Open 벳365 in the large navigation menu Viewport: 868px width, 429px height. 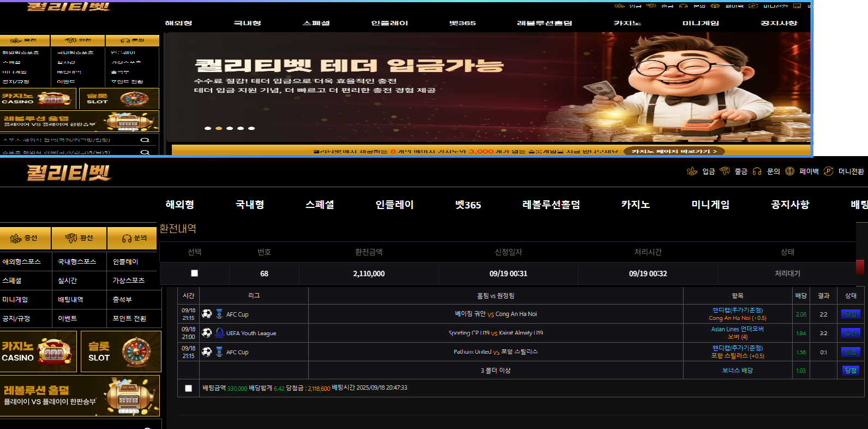pyautogui.click(x=468, y=205)
